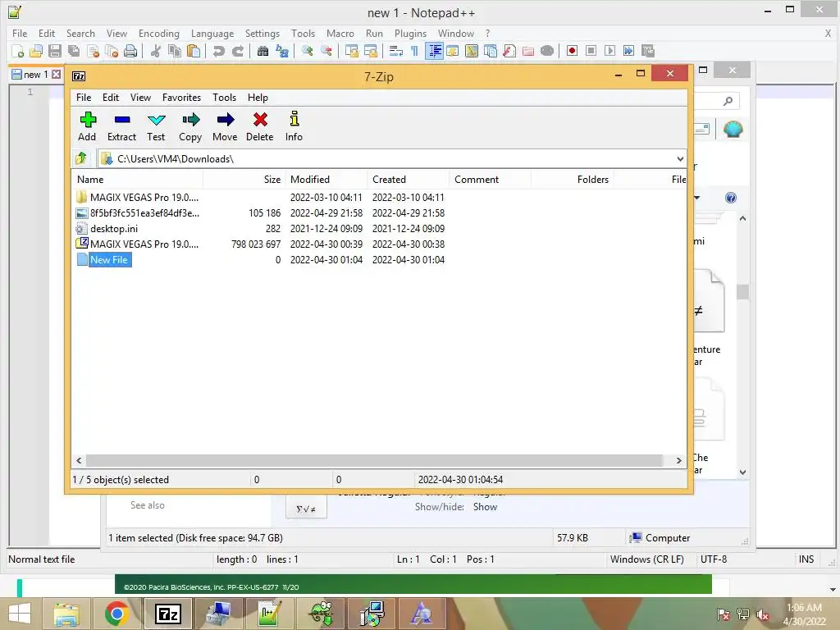This screenshot has height=630, width=840.
Task: Open Chrome from the taskbar
Action: point(116,614)
